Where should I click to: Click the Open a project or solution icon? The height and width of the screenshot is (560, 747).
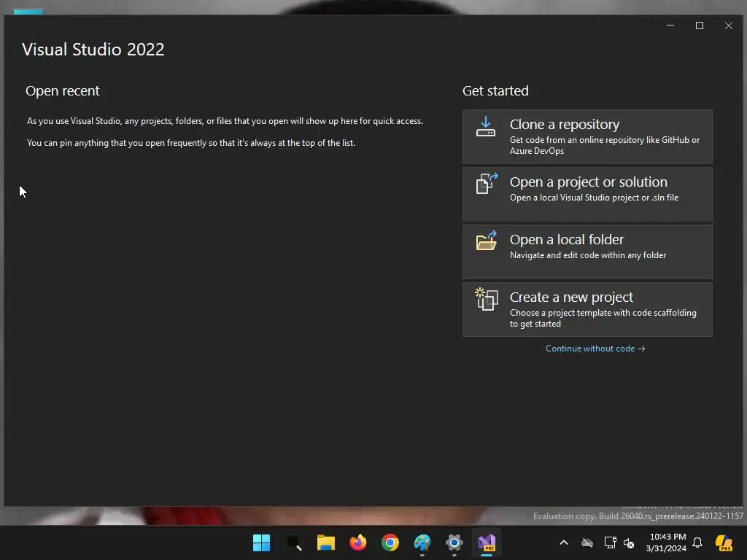487,183
